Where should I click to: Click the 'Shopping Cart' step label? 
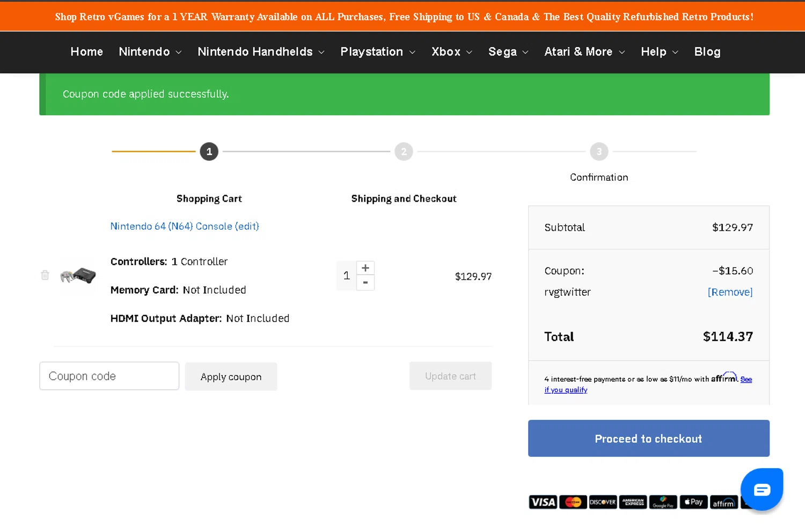pyautogui.click(x=209, y=199)
